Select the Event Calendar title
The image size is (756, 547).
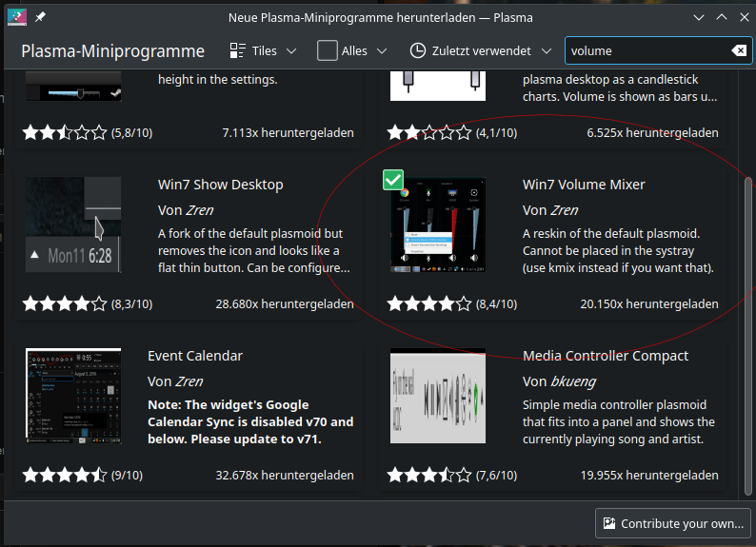pyautogui.click(x=195, y=356)
